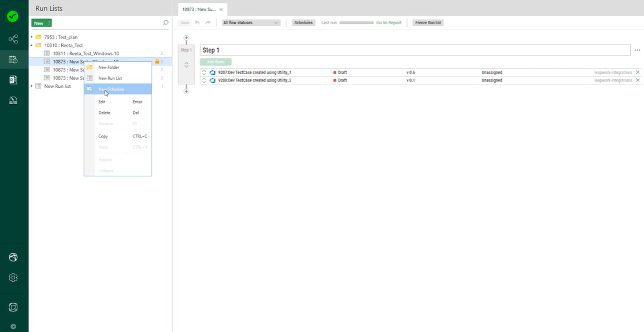Open Settings gear in the sidebar
The width and height of the screenshot is (644, 332).
13,278
